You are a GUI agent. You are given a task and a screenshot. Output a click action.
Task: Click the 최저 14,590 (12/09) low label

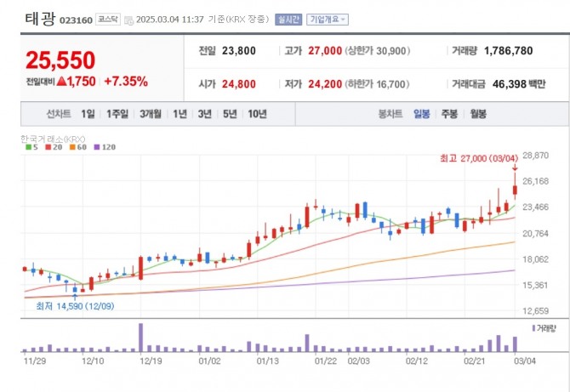coord(75,306)
